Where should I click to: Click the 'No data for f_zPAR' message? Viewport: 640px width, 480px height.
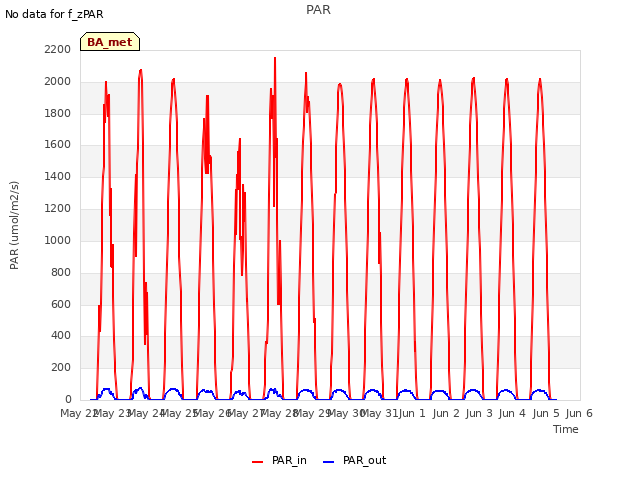pyautogui.click(x=54, y=14)
